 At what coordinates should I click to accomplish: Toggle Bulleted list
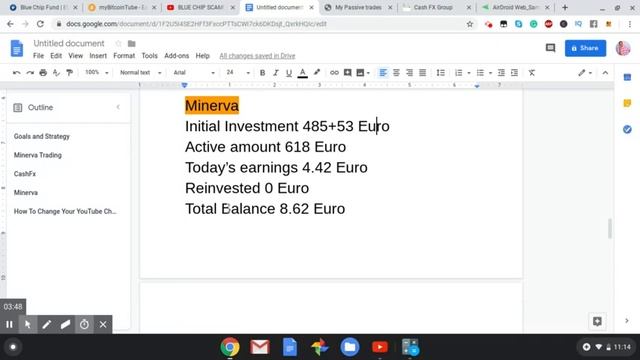point(480,73)
